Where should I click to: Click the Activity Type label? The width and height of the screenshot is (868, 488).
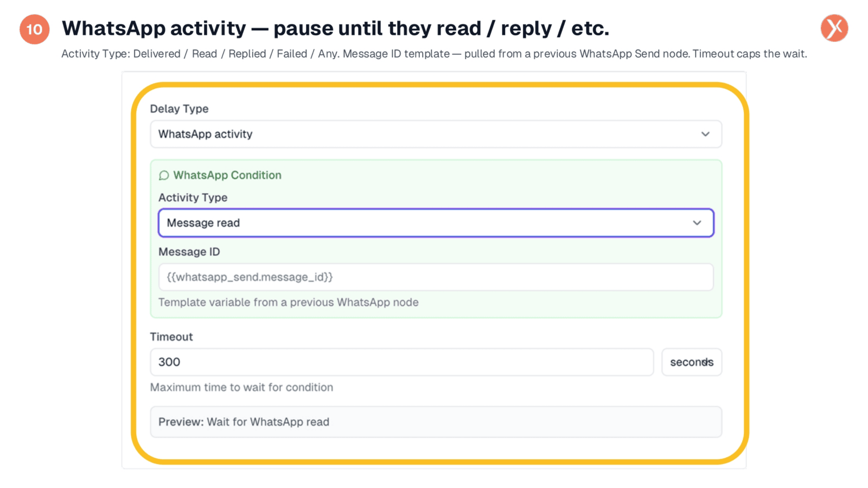point(193,197)
